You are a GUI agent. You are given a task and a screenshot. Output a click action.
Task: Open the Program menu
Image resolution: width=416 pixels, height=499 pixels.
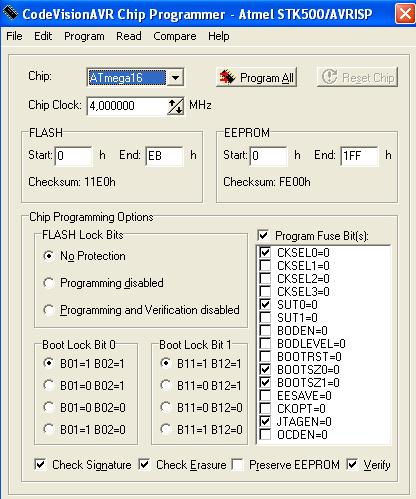84,36
